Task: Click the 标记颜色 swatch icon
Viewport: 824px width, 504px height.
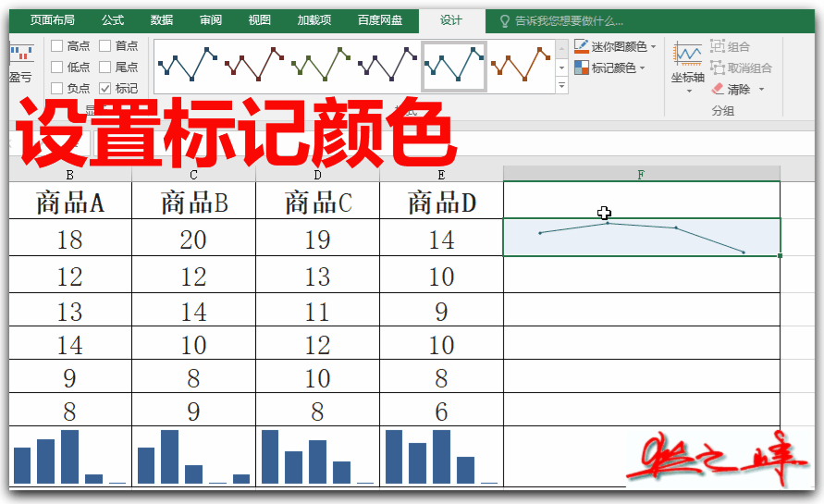Action: tap(581, 68)
